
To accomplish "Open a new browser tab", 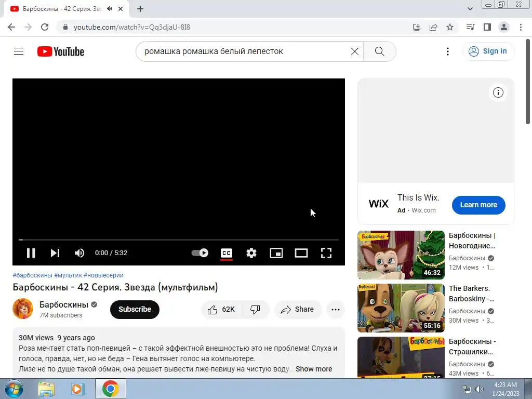I will [140, 9].
